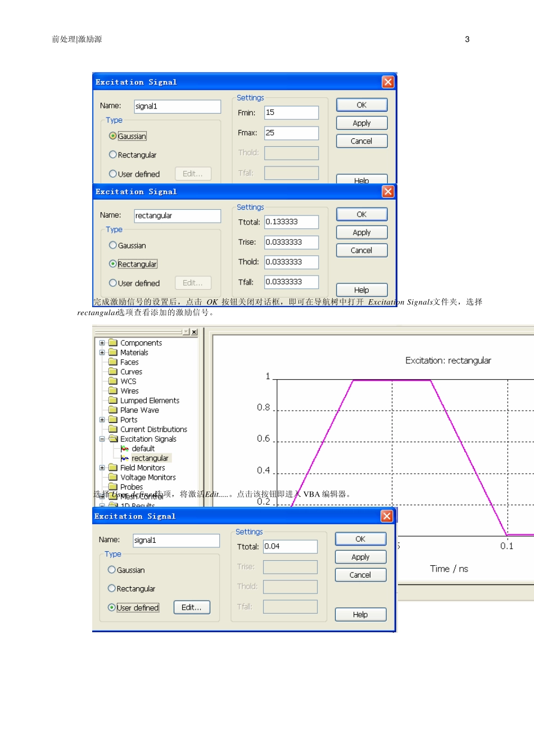The height and width of the screenshot is (756, 534).
Task: Click the Field Monitors folder icon
Action: click(112, 467)
